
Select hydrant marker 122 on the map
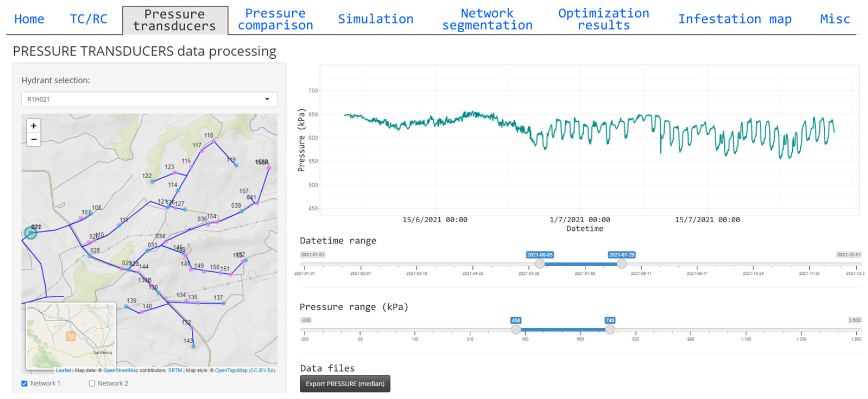coord(152,182)
